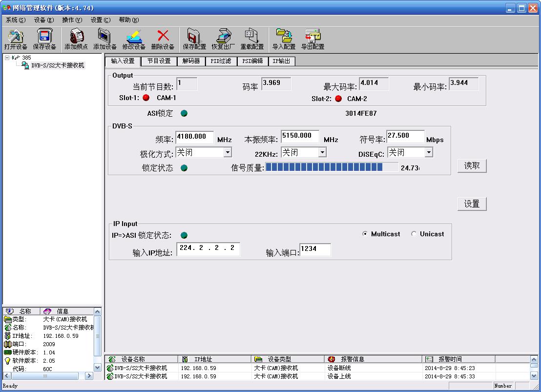Click the IP=>ASI 锁定状态 indicator
The width and height of the screenshot is (541, 392).
(184, 235)
